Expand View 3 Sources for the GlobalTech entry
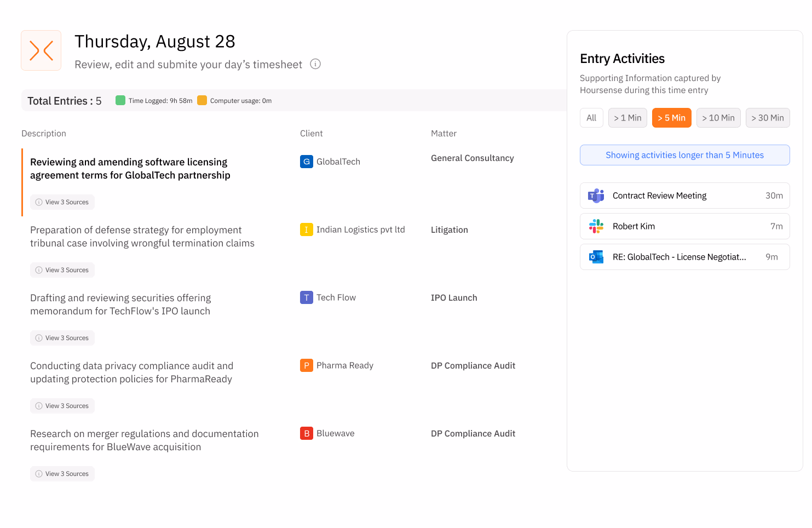 point(62,202)
